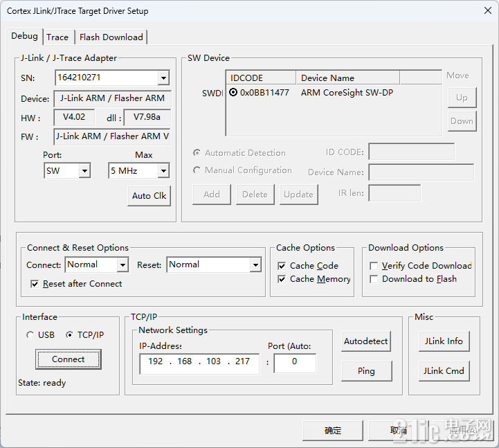The image size is (499, 448).
Task: Click the Device Name input field
Action: point(421,172)
